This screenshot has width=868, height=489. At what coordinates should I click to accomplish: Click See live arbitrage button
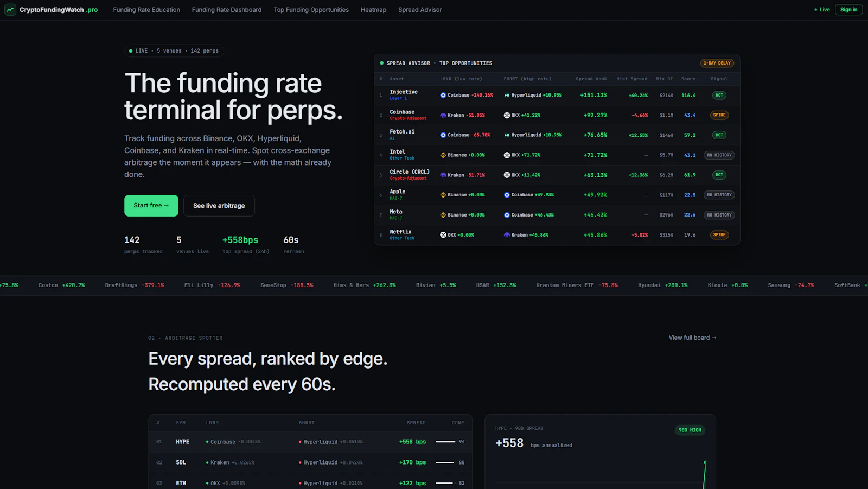tap(219, 206)
